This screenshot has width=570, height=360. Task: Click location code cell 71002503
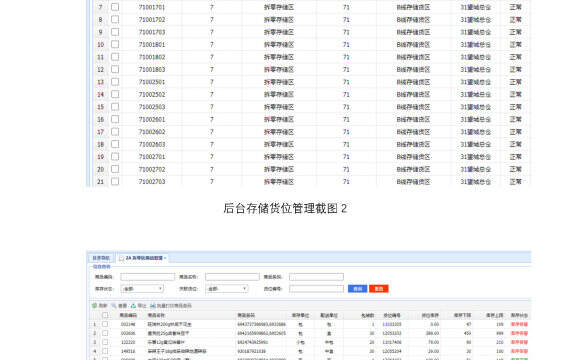(x=152, y=107)
